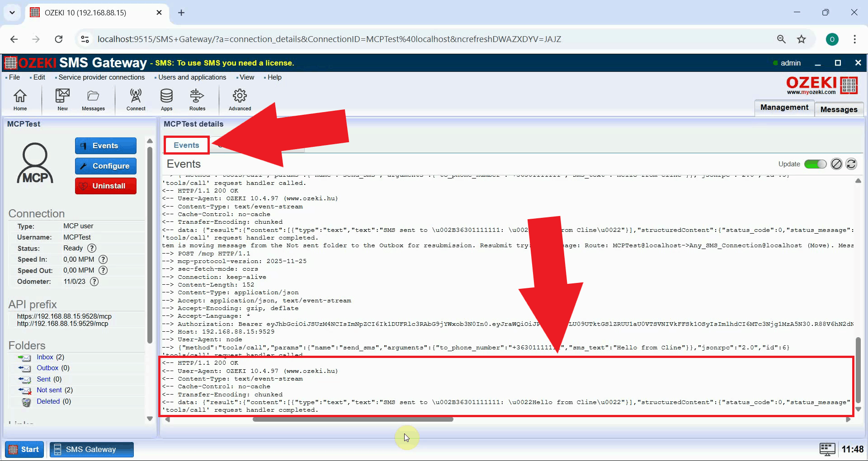868x461 pixels.
Task: Open a new browser tab
Action: pos(181,13)
